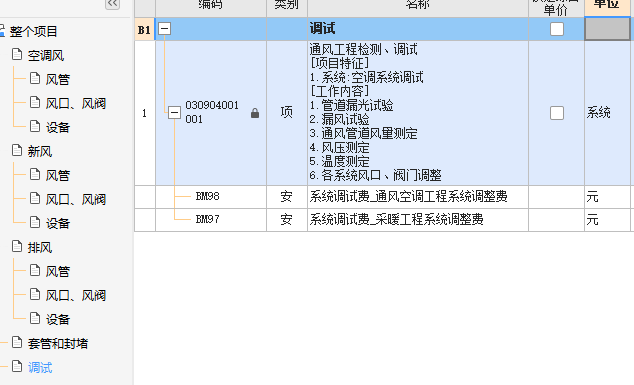The width and height of the screenshot is (634, 385).
Task: Click the 系统 unit cell
Action: tap(607, 113)
